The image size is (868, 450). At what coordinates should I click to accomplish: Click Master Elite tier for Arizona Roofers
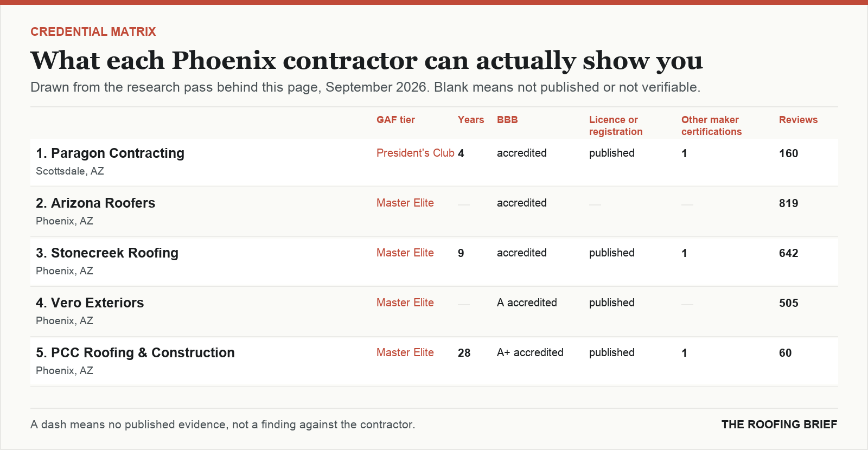pos(405,203)
